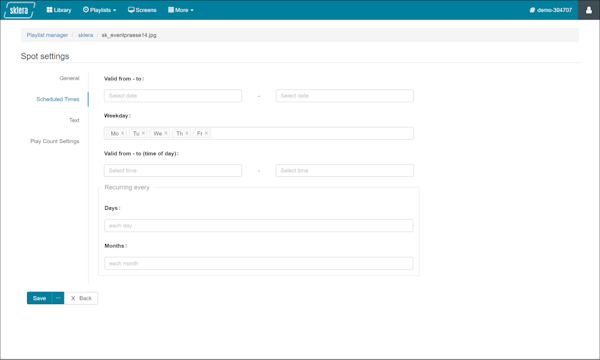
Task: Remove the Th weekday tag
Action: pos(187,133)
